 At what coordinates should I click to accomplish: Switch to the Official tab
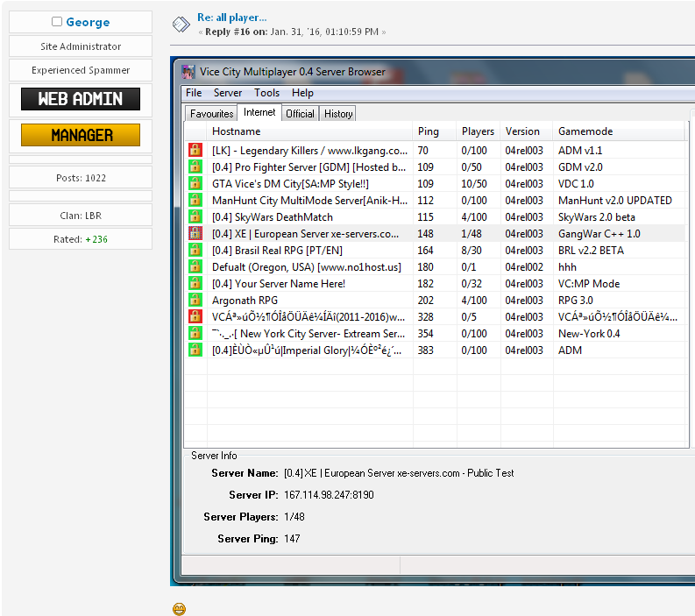300,114
